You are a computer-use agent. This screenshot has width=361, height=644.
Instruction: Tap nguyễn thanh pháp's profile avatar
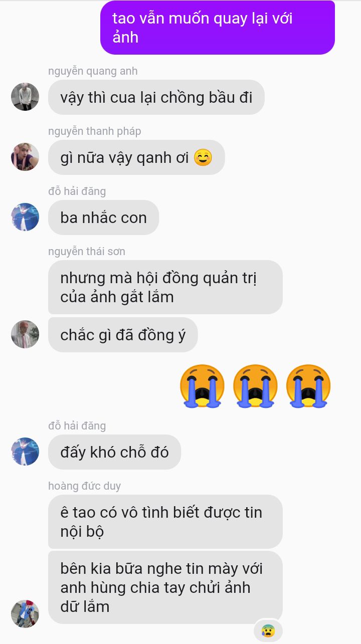[25, 157]
